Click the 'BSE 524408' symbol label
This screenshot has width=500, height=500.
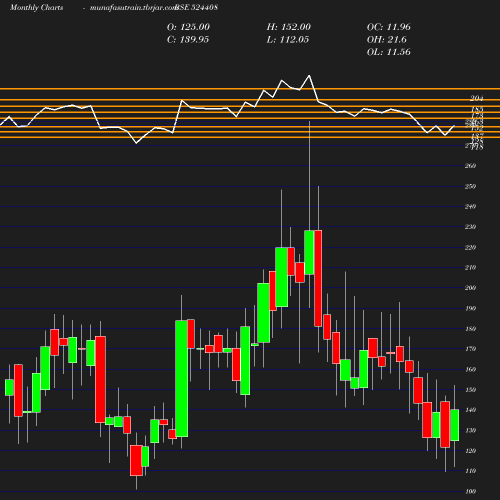pyautogui.click(x=197, y=8)
